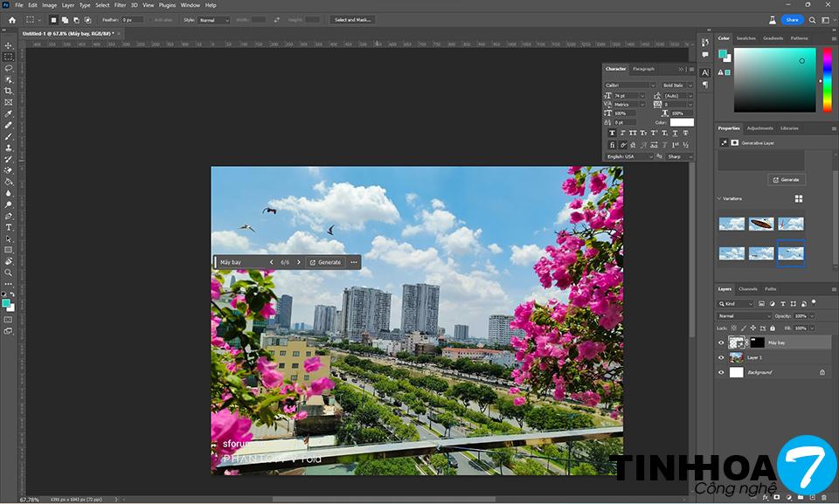Select the Eyedropper tool
The image size is (839, 504).
(9, 114)
